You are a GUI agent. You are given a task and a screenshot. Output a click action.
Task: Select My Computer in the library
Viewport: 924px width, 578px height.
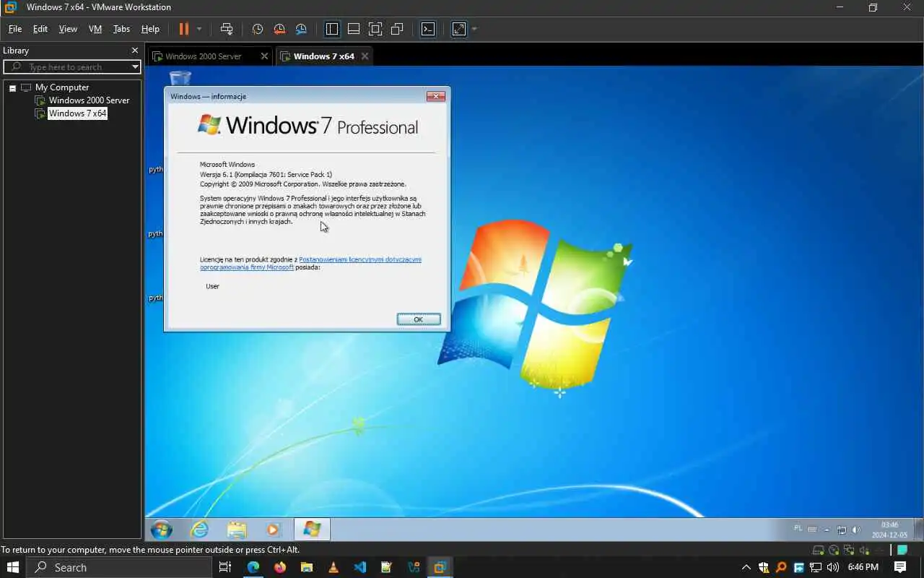point(62,87)
